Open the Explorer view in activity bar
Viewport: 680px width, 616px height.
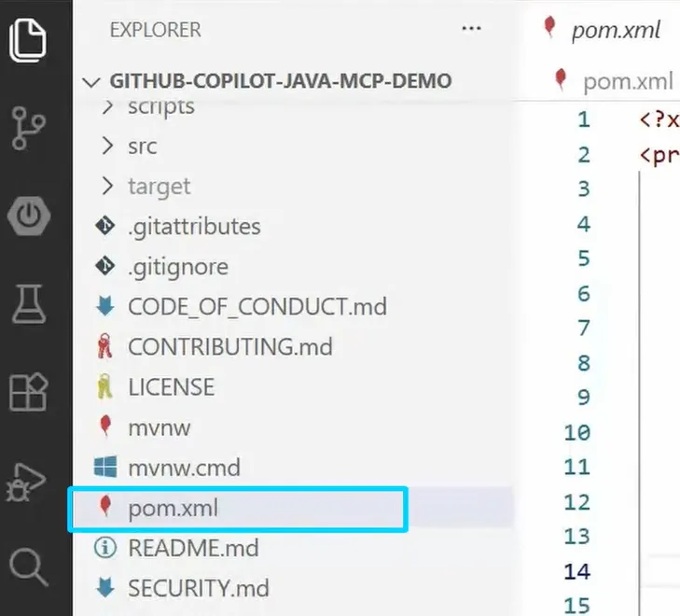click(x=28, y=40)
